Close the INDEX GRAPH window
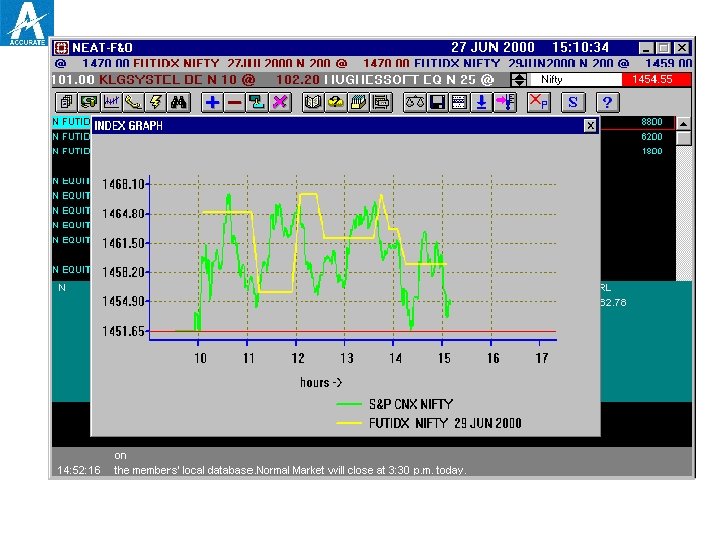Image resolution: width=720 pixels, height=540 pixels. tap(590, 125)
